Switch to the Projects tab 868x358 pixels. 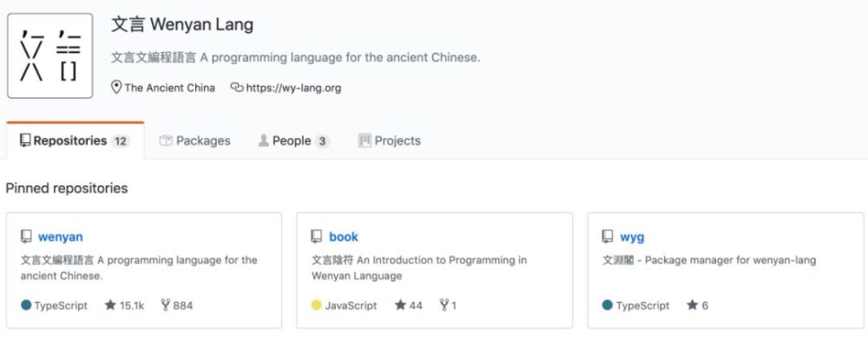pyautogui.click(x=390, y=141)
